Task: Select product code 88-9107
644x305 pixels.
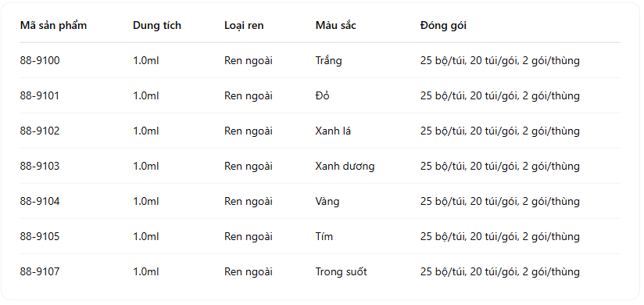Action: click(x=40, y=271)
